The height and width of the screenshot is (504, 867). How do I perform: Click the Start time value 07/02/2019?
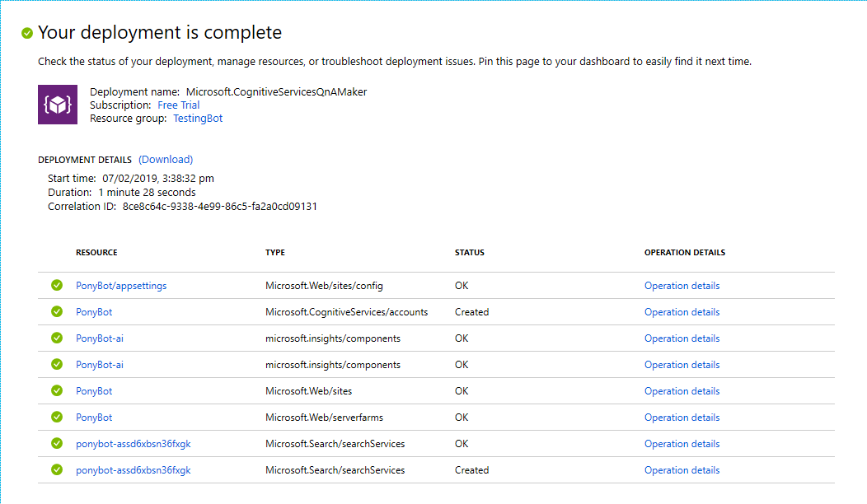pos(158,179)
